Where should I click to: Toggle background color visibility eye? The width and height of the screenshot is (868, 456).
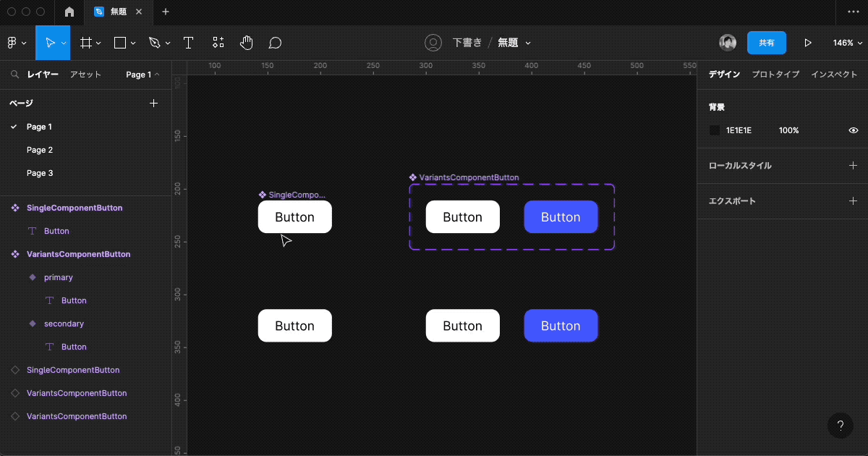pos(853,130)
